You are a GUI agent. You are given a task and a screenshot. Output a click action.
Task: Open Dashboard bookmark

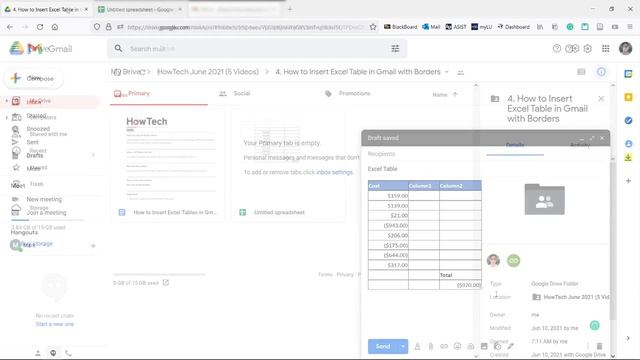tap(513, 27)
